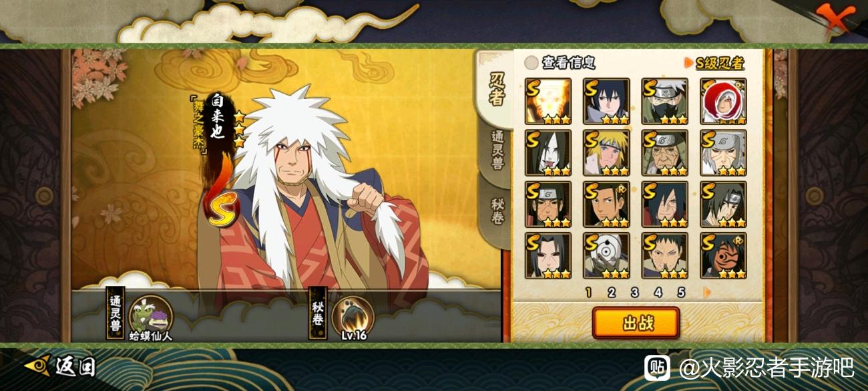Pick the blond Minato ninja portrait
This screenshot has height=391, width=868.
click(606, 153)
